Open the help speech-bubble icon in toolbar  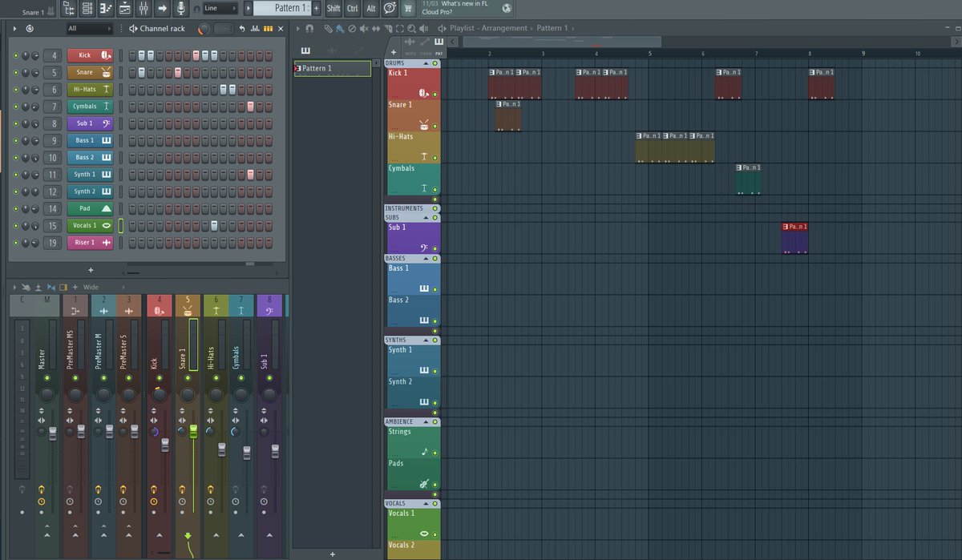coord(390,8)
